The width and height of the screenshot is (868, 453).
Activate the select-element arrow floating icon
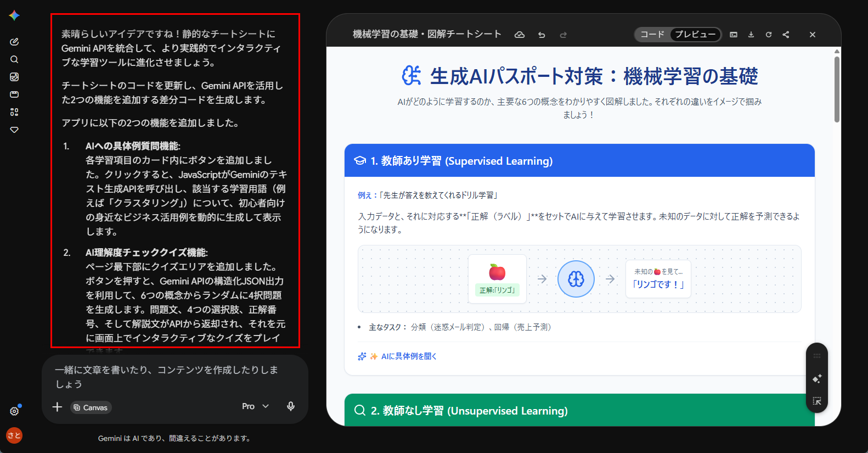(817, 401)
